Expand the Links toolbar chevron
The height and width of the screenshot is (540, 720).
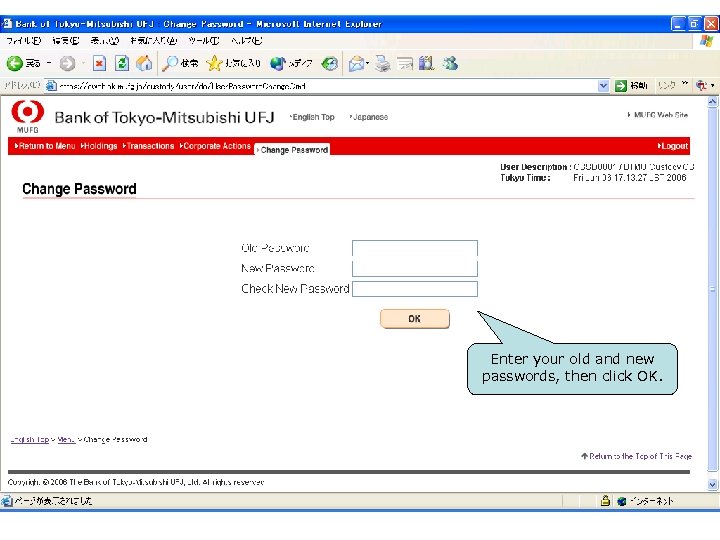pyautogui.click(x=685, y=84)
